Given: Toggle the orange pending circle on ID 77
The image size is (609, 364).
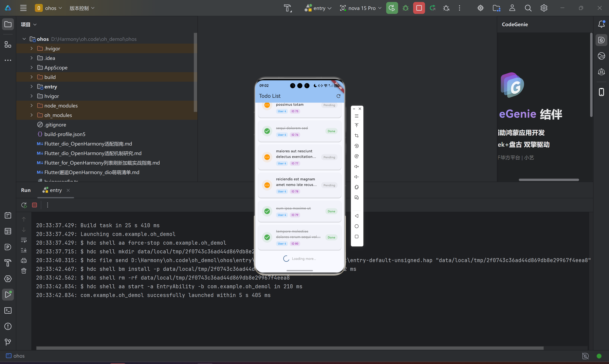Looking at the screenshot, I should pos(267,157).
